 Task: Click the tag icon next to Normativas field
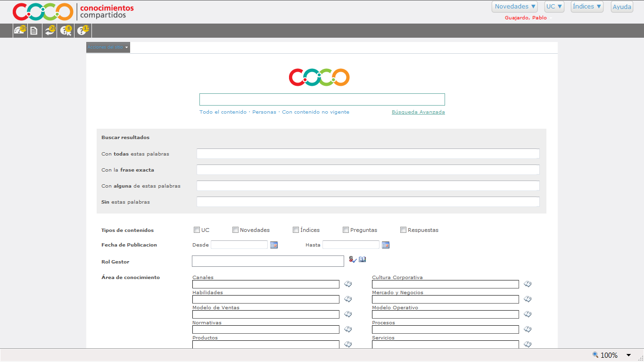pyautogui.click(x=348, y=329)
